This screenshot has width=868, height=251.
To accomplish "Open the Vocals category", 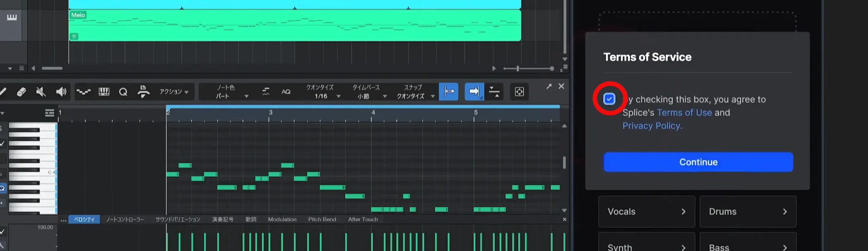I will [646, 212].
